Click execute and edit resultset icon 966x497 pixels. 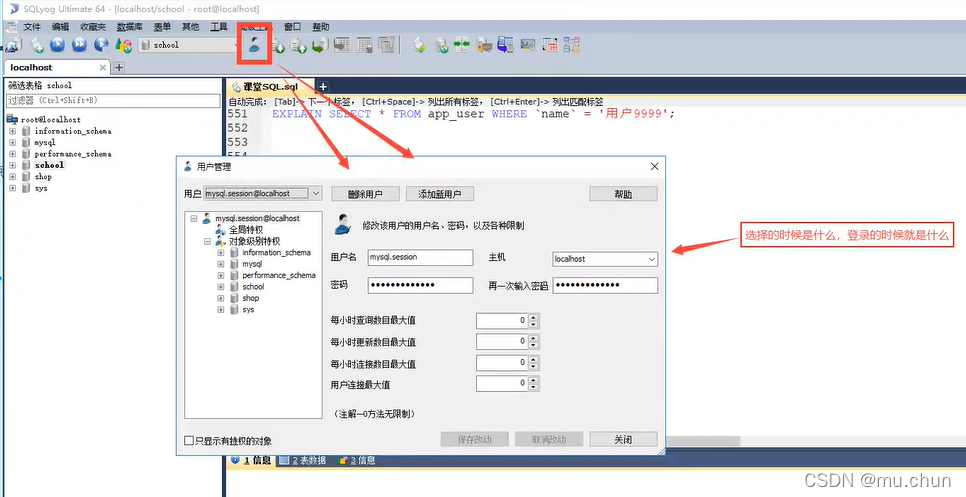coord(100,44)
